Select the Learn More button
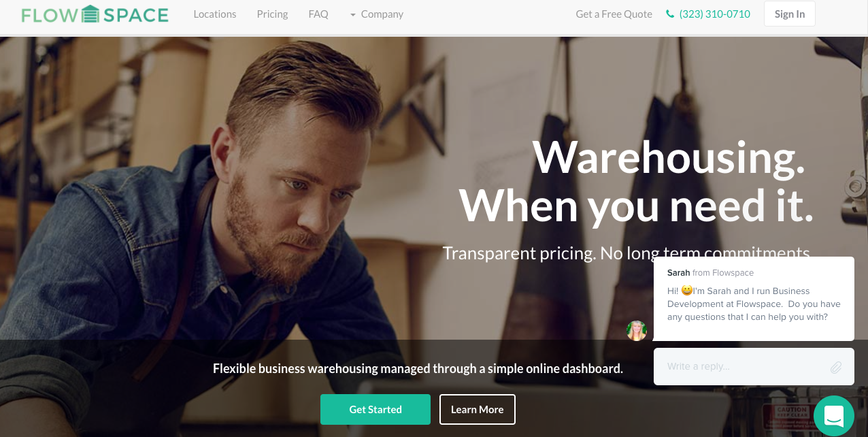The height and width of the screenshot is (437, 868). 478,409
